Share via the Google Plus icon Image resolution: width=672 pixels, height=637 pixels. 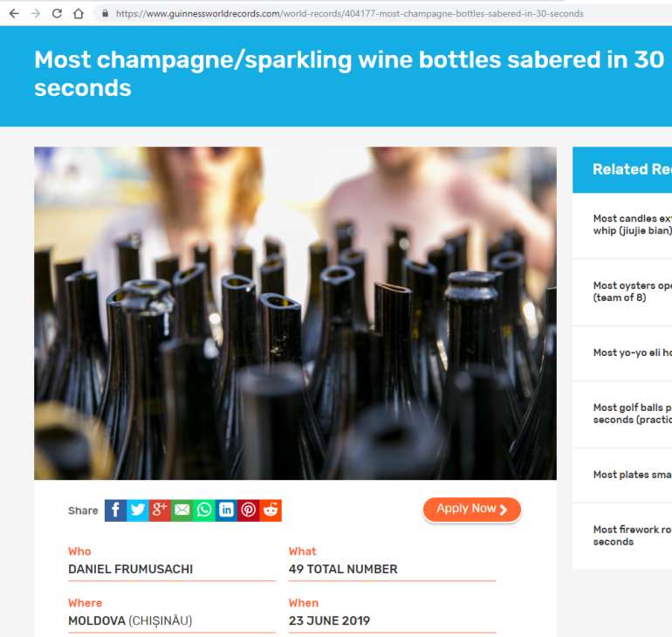tap(160, 510)
